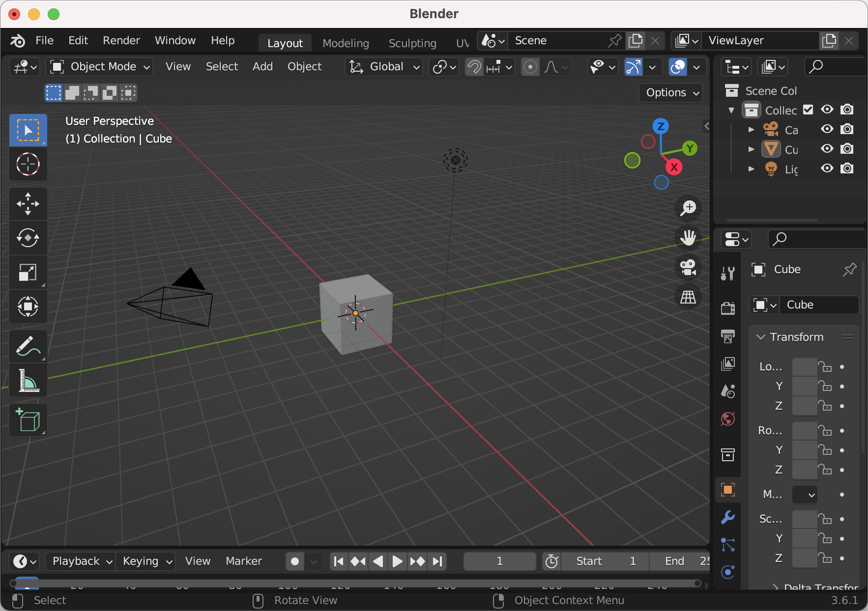The height and width of the screenshot is (611, 868).
Task: Open the Edit menu
Action: pyautogui.click(x=78, y=41)
